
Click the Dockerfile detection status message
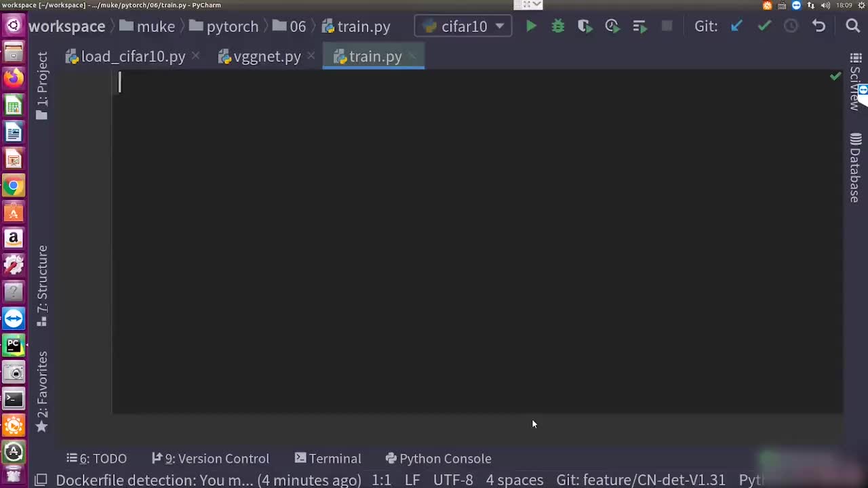pos(208,481)
